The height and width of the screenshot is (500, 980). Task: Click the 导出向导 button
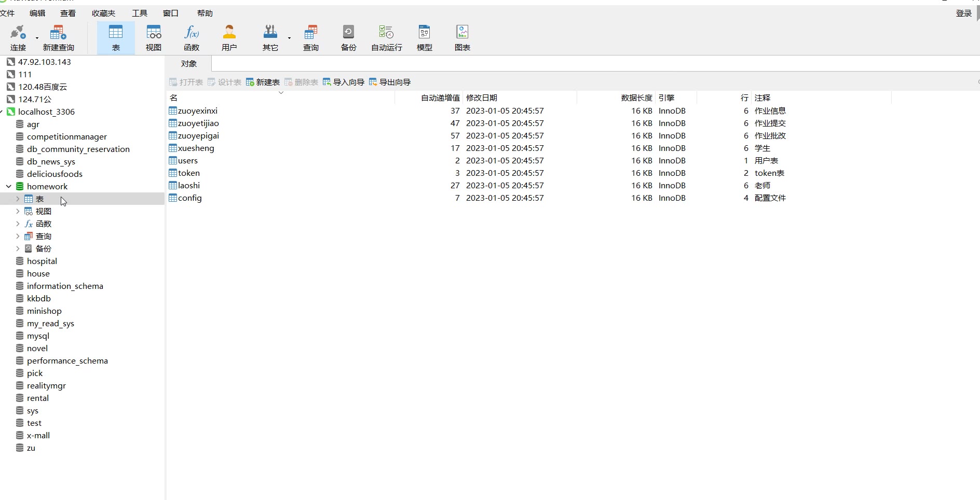[x=390, y=82]
